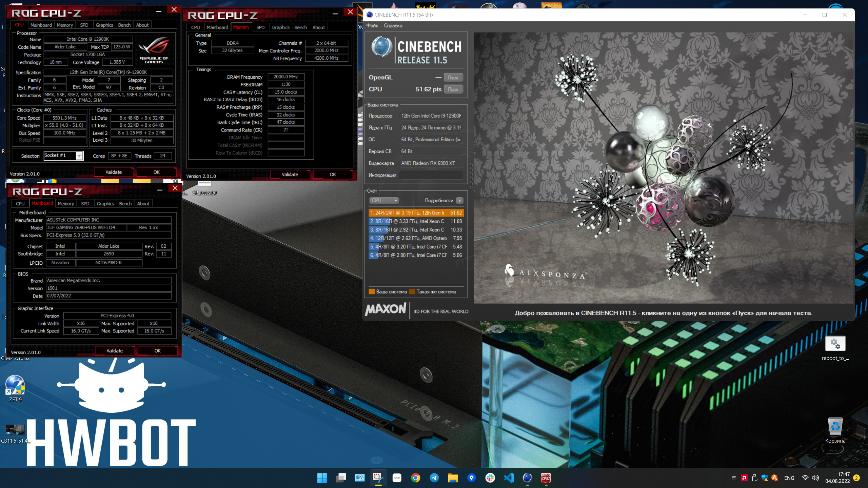This screenshot has height=488, width=868.
Task: Click the Видеокарта AMD Radeon RX 6900 XT field
Action: pos(431,163)
